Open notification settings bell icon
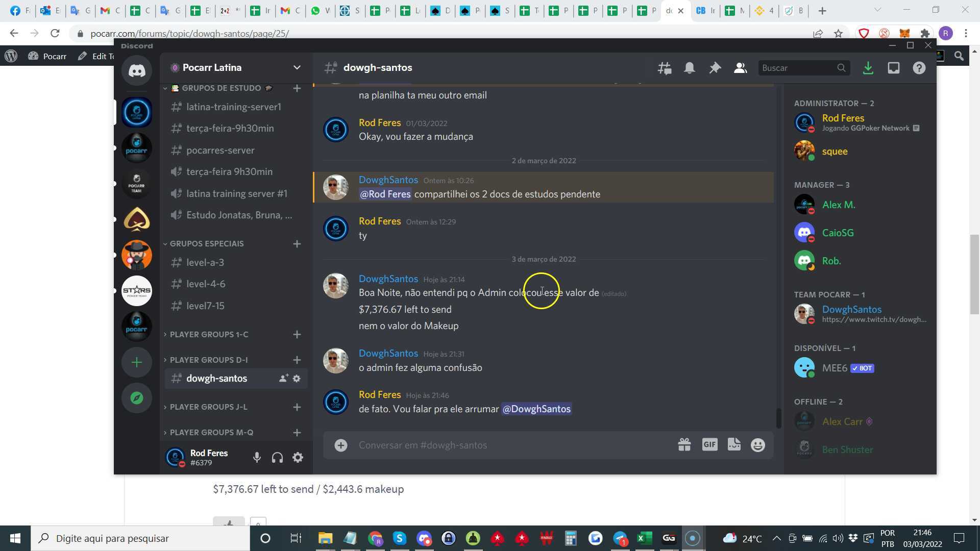 pos(689,68)
